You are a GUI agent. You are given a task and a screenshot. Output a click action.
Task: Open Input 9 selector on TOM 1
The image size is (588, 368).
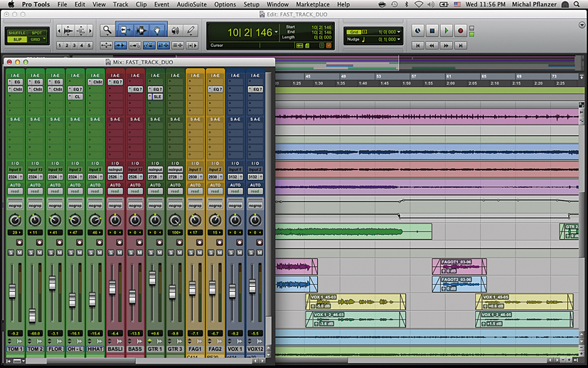click(x=15, y=169)
